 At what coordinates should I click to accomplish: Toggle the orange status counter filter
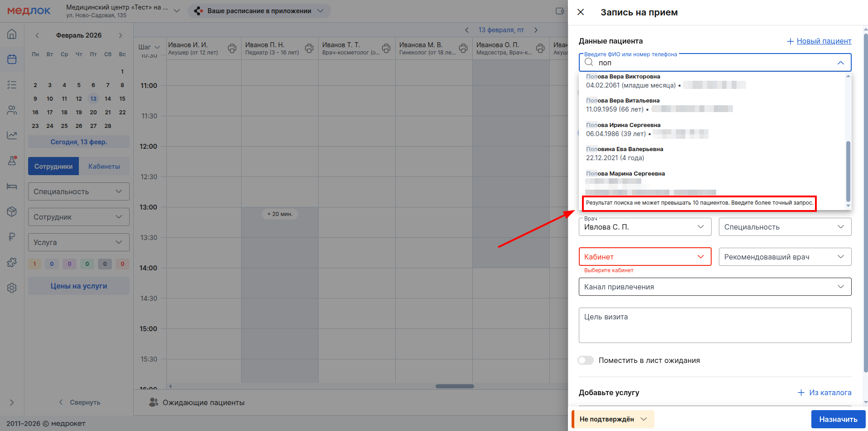tap(34, 264)
